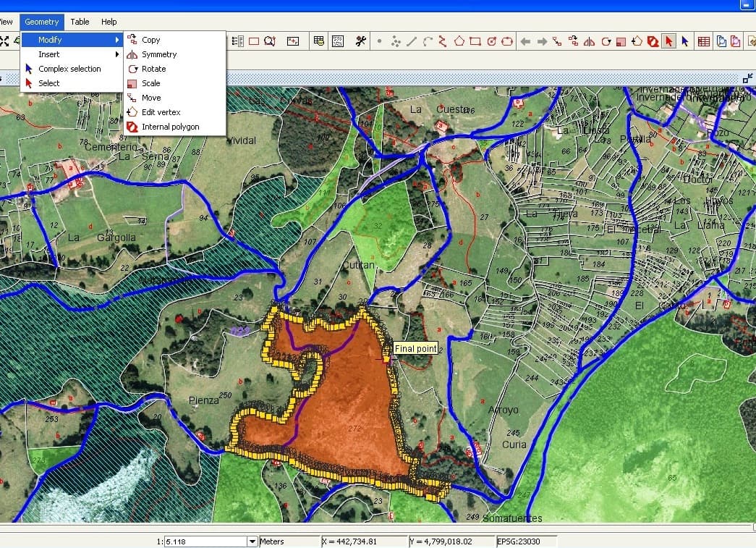Select the insert Polygon tool
This screenshot has height=548, width=756.
point(459,41)
